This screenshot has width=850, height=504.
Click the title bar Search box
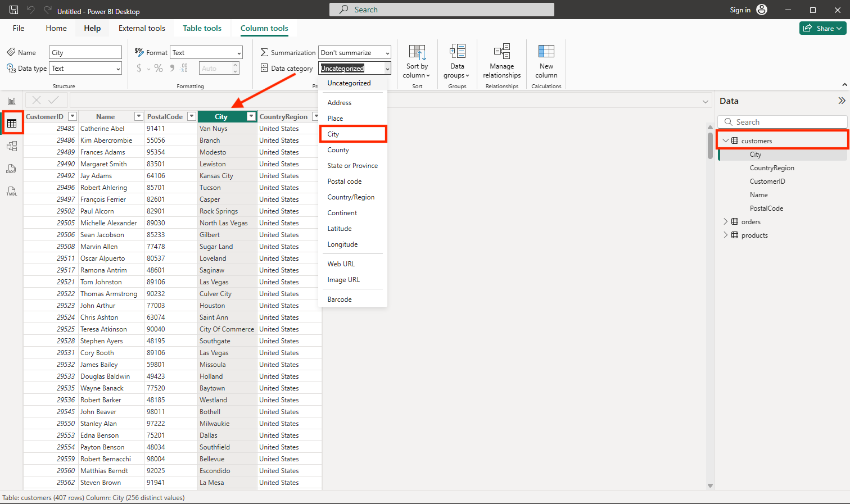point(442,10)
